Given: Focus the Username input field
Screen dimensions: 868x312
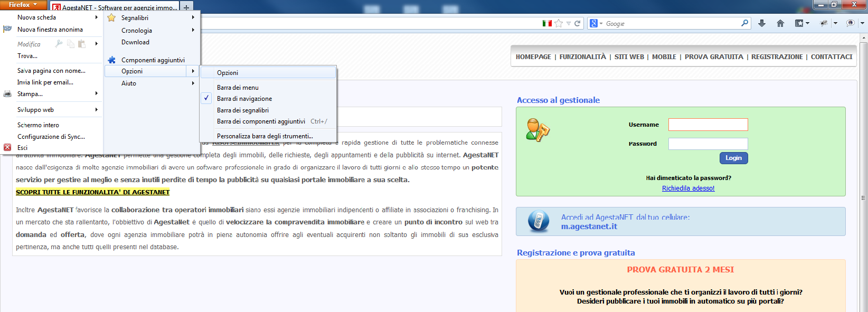Looking at the screenshot, I should (708, 124).
